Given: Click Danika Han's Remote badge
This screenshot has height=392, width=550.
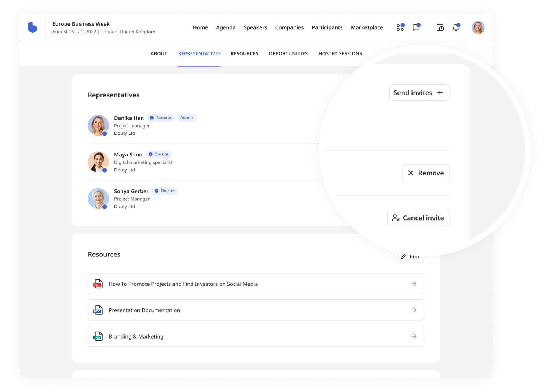Looking at the screenshot, I should pos(161,118).
